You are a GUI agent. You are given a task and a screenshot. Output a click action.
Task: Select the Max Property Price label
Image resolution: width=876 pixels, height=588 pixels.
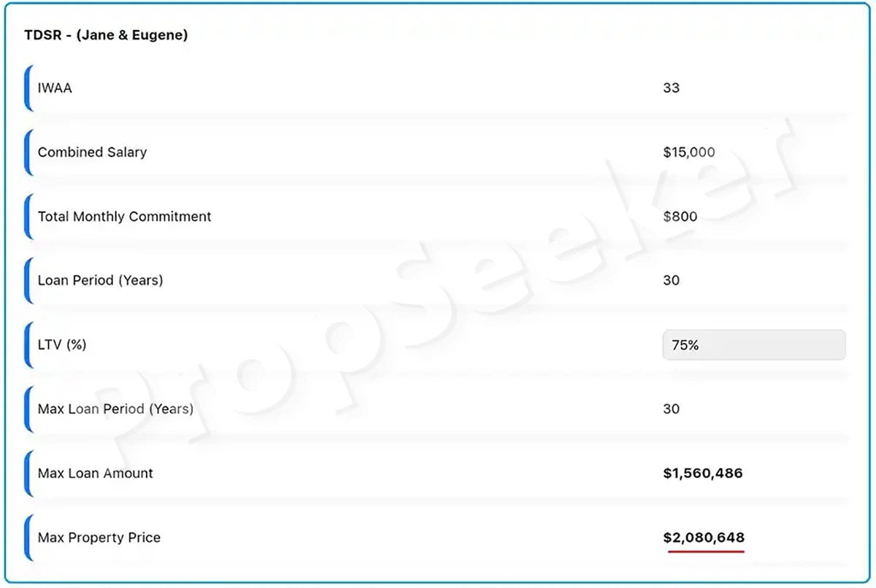click(x=99, y=538)
